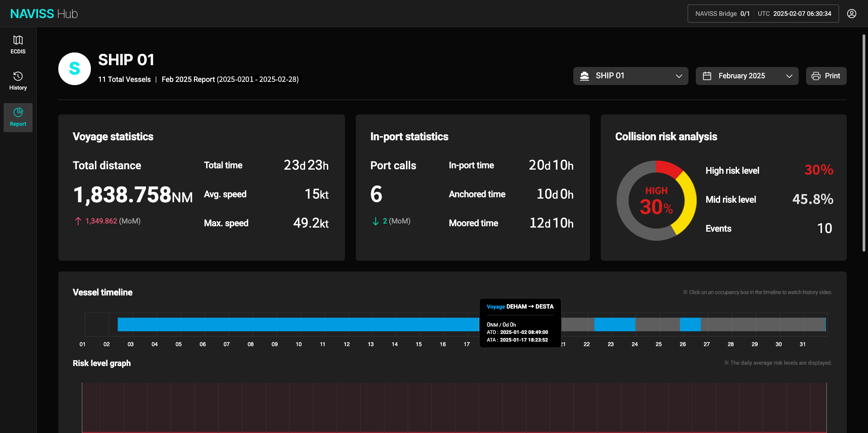Viewport: 868px width, 433px height.
Task: Click the calendar icon beside February 2025
Action: 707,76
